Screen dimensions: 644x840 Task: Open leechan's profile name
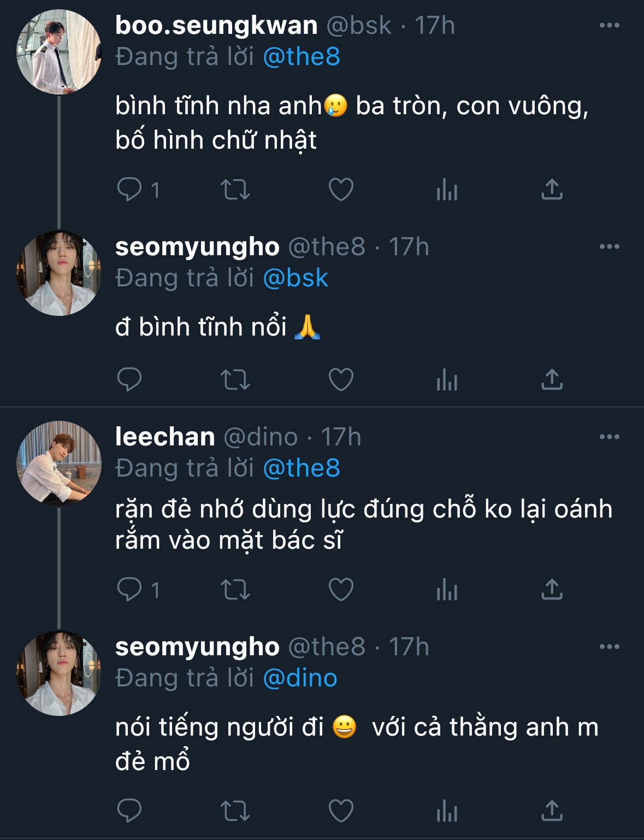coord(165,437)
